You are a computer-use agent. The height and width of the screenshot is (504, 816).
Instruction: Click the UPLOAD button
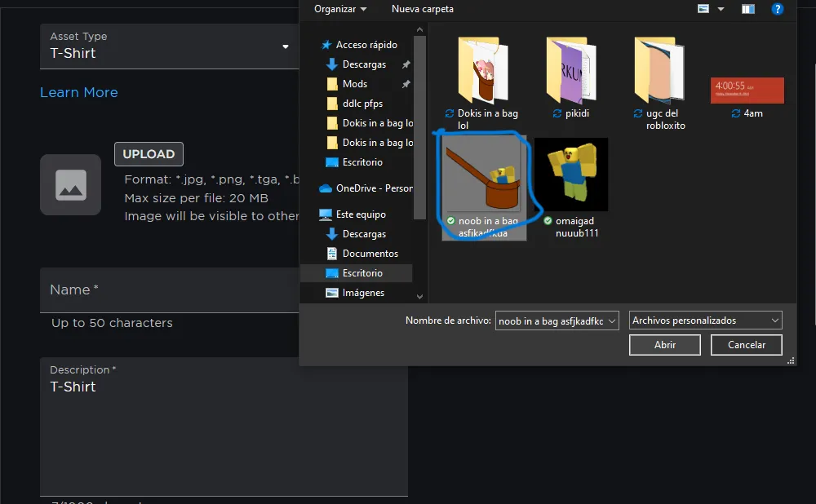point(149,154)
